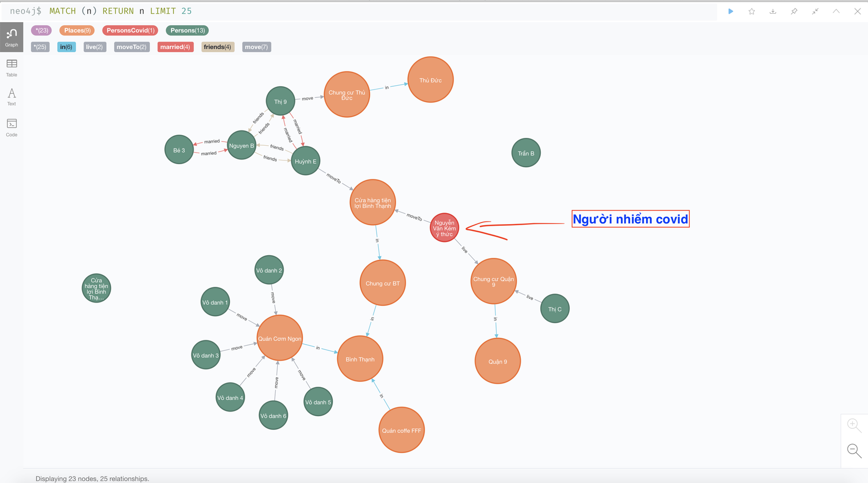The image size is (868, 483).
Task: Zoom in on the graph
Action: coord(854,425)
